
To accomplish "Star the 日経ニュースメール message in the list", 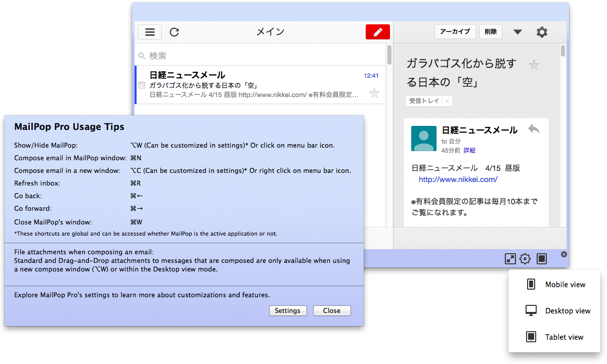I will (x=374, y=93).
